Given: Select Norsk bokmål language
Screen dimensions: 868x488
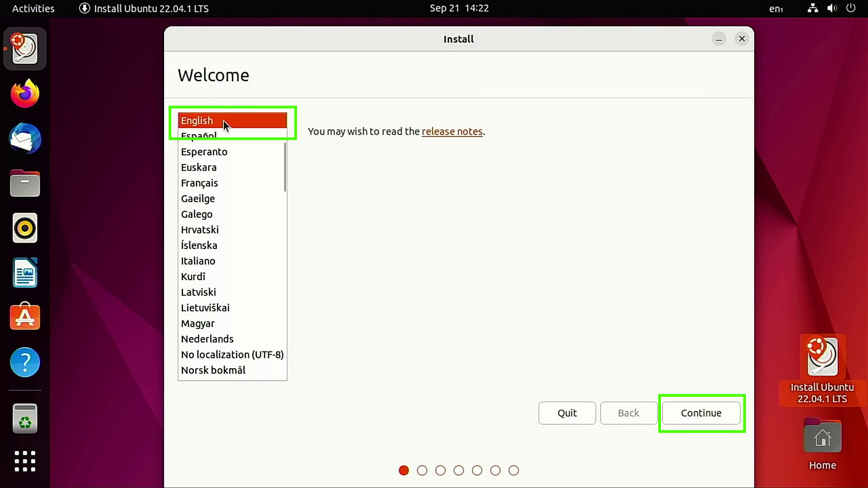Looking at the screenshot, I should [232, 370].
